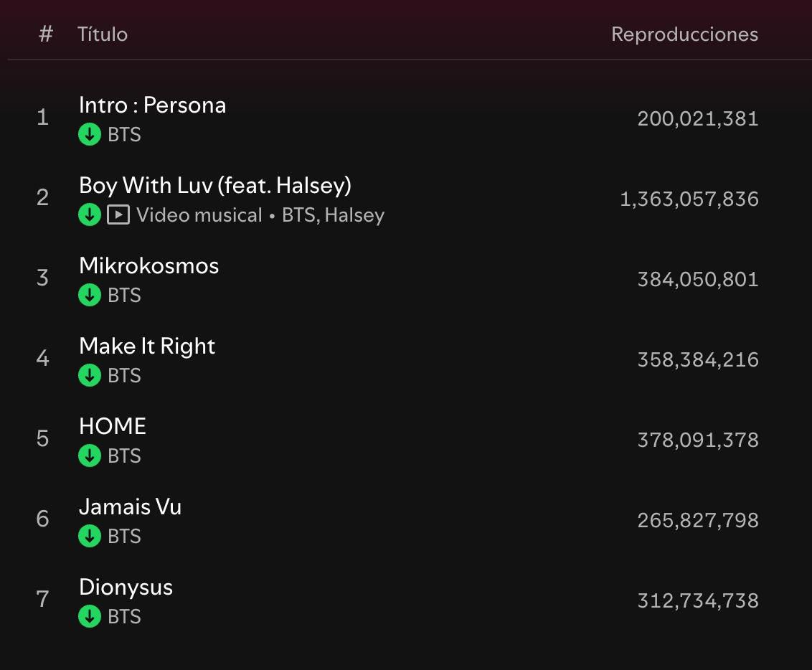This screenshot has width=812, height=670.
Task: Click downloaded icon under Make It Right
Action: tap(89, 376)
